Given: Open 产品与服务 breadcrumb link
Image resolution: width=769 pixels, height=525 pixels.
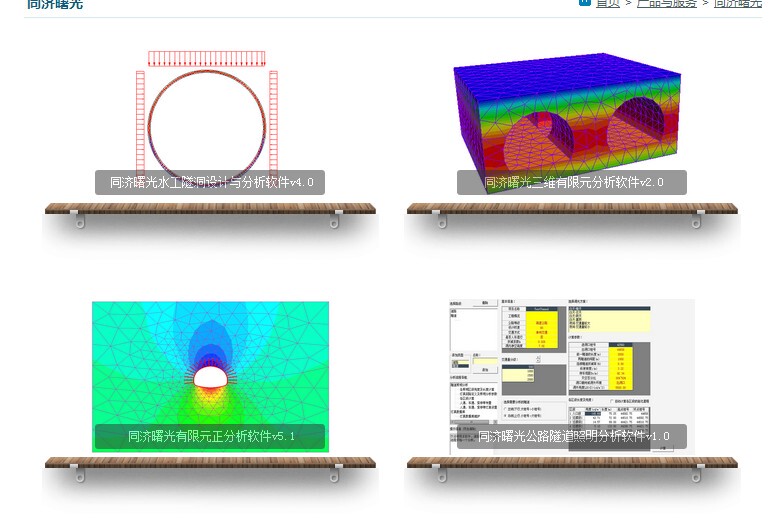Looking at the screenshot, I should [x=666, y=3].
